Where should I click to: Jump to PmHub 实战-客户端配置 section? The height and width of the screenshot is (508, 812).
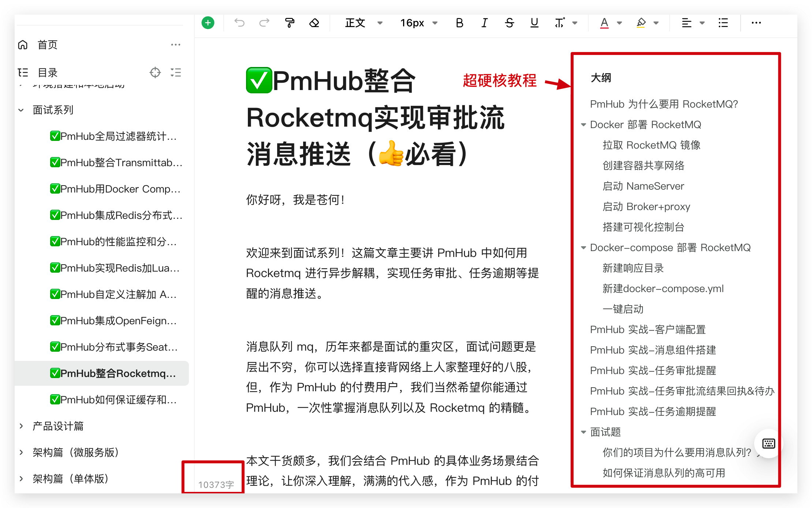click(x=648, y=329)
